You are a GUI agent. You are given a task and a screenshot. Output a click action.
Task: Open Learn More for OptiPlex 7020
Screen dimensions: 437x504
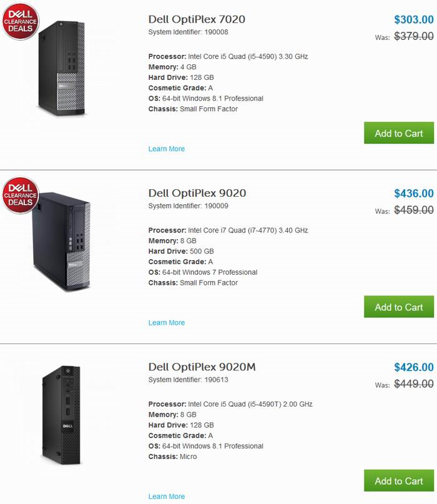click(x=167, y=149)
